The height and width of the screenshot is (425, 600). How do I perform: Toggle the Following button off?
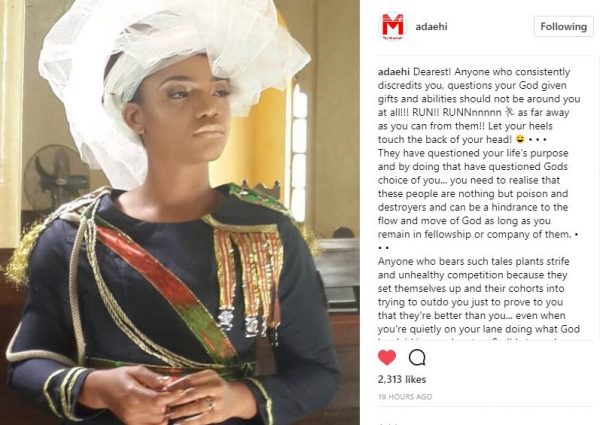pos(563,26)
